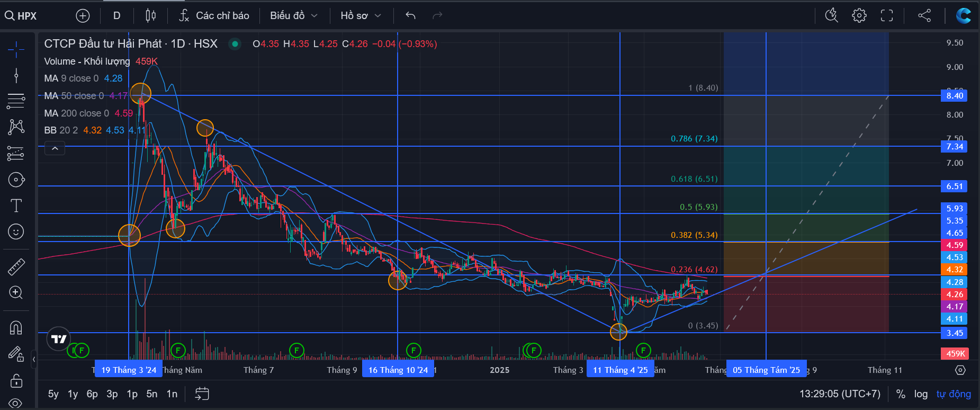This screenshot has height=410, width=980.
Task: Open the emoji icons tool
Action: coord(16,231)
